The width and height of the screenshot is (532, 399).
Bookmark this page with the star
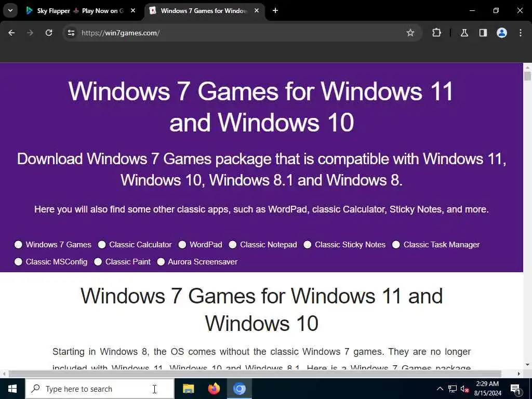pyautogui.click(x=410, y=33)
